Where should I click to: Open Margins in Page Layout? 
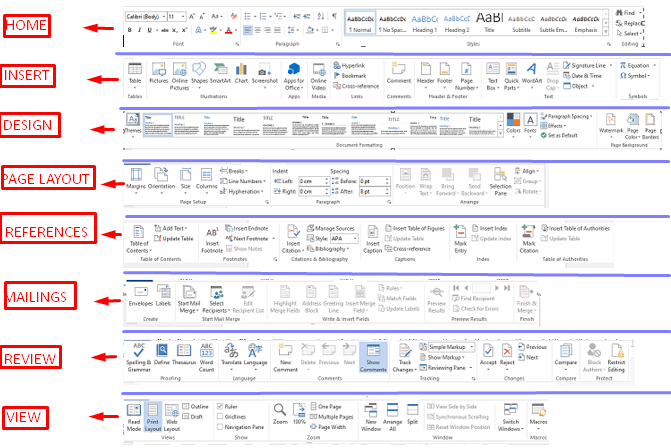pyautogui.click(x=136, y=180)
